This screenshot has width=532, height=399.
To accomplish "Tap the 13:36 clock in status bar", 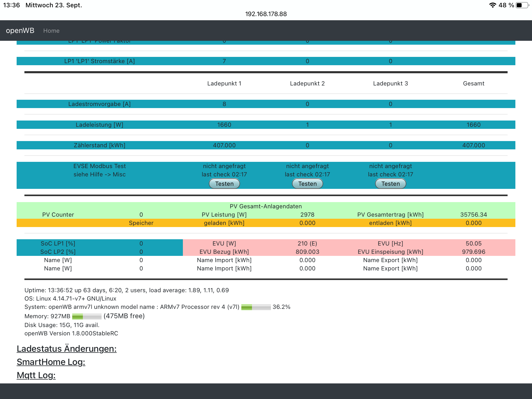I will coord(11,5).
